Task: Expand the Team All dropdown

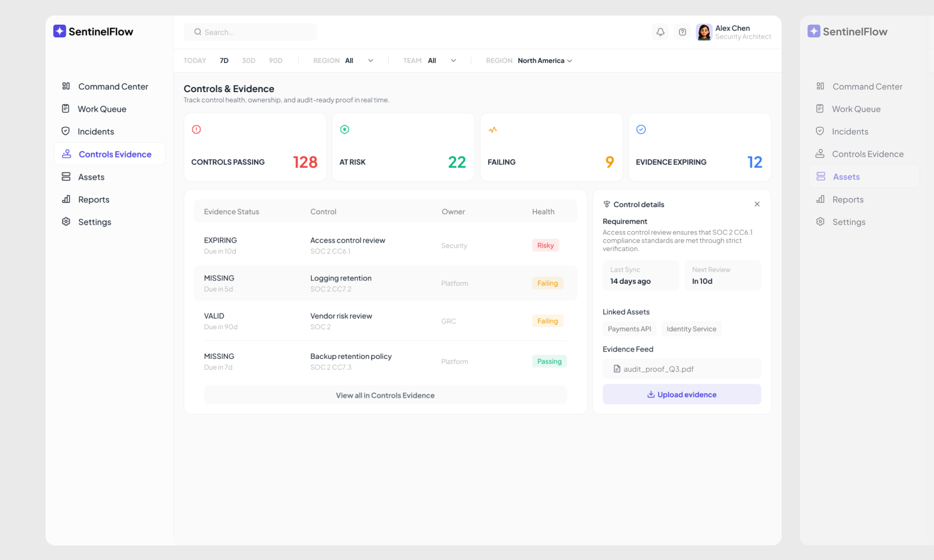Action: 441,61
